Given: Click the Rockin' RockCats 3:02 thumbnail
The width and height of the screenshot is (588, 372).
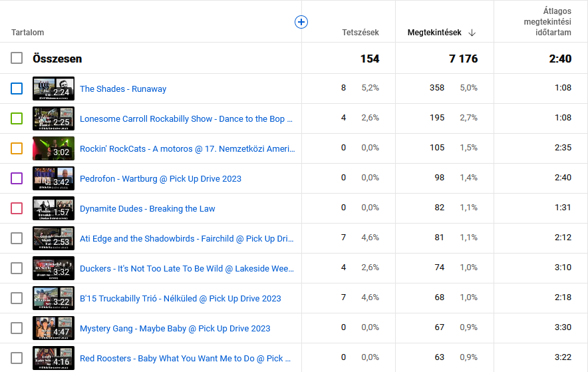Looking at the screenshot, I should [x=53, y=148].
